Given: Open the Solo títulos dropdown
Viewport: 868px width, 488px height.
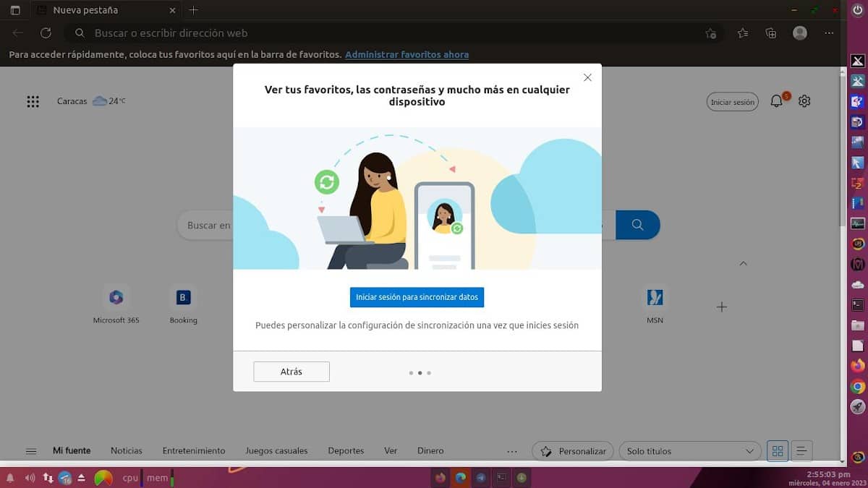Looking at the screenshot, I should pyautogui.click(x=689, y=450).
